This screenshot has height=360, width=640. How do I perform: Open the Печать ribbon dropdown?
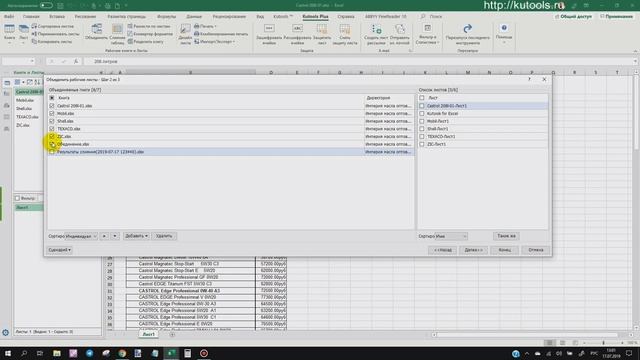(x=205, y=26)
